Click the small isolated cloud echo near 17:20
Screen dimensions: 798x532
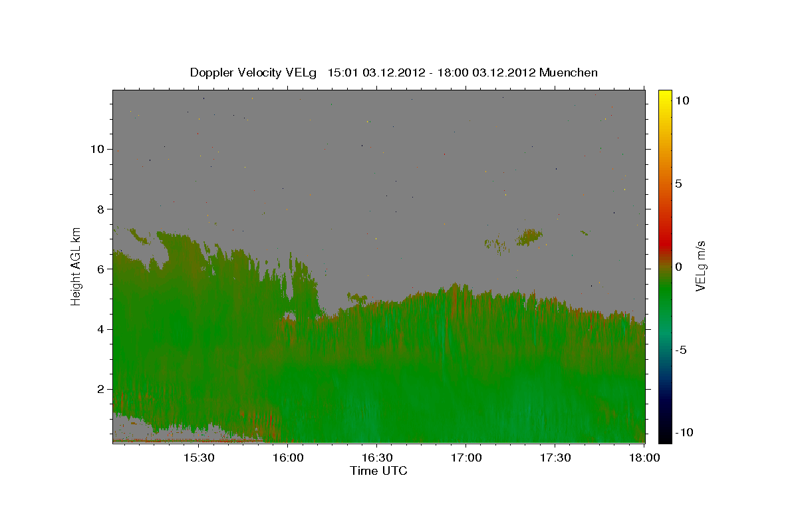coord(530,236)
